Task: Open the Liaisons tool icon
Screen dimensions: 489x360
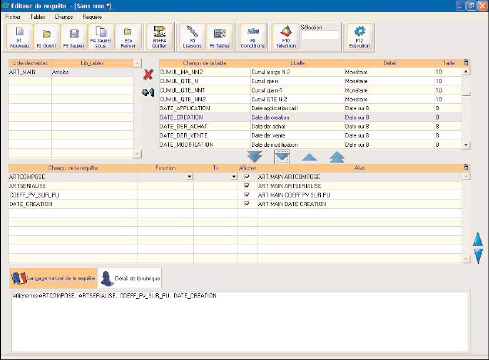Action: (192, 37)
